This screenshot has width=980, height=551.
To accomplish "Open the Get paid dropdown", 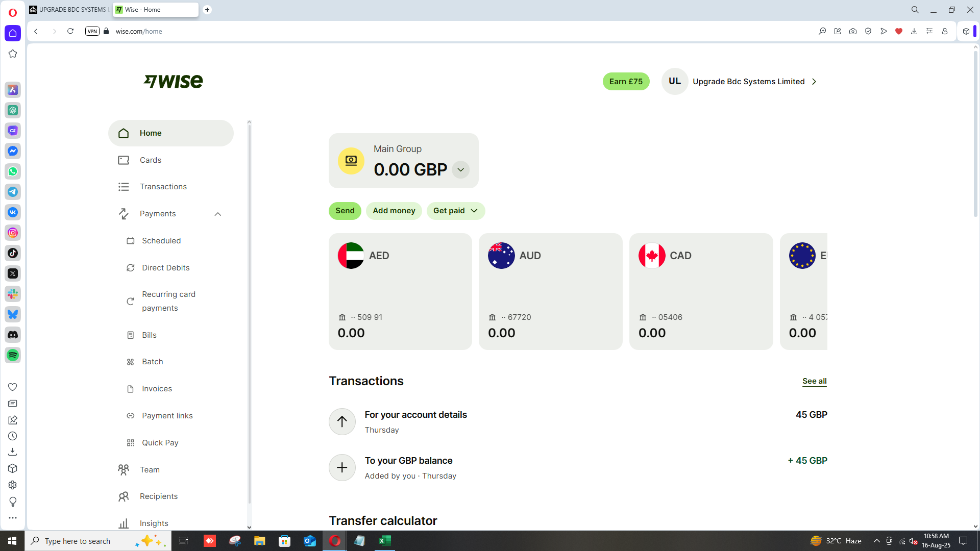I will coord(456,211).
